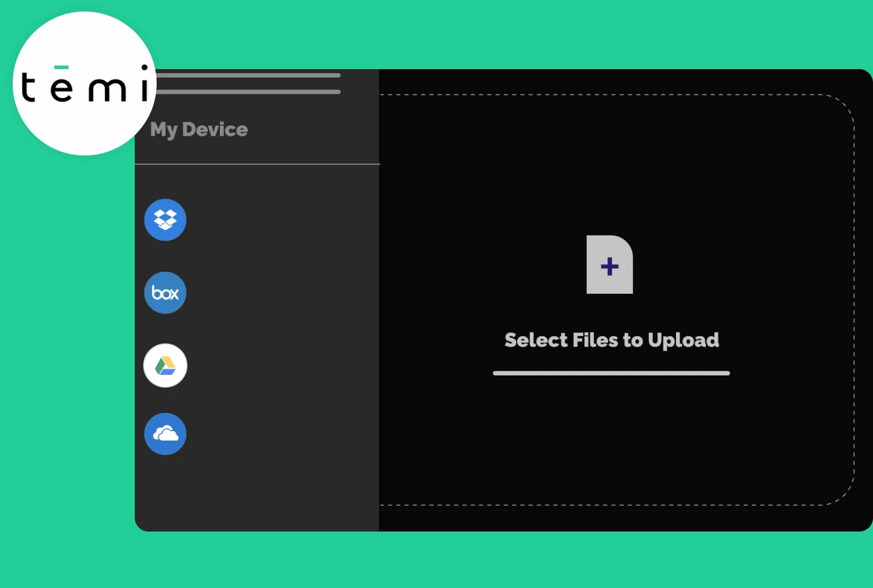
Task: Click the Select Files to Upload text
Action: pyautogui.click(x=612, y=340)
